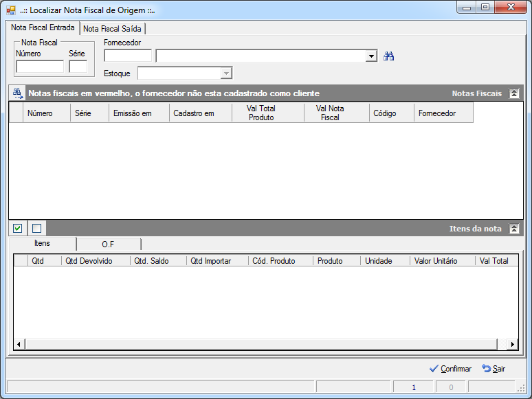This screenshot has height=399, width=532.
Task: Click status bar cell showing 0
Action: [x=451, y=387]
